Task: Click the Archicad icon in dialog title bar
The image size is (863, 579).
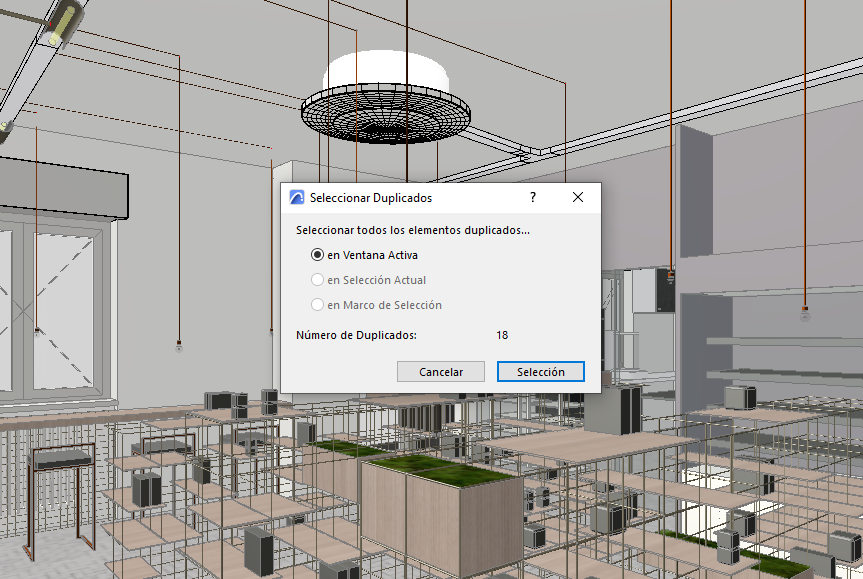Action: coord(296,198)
